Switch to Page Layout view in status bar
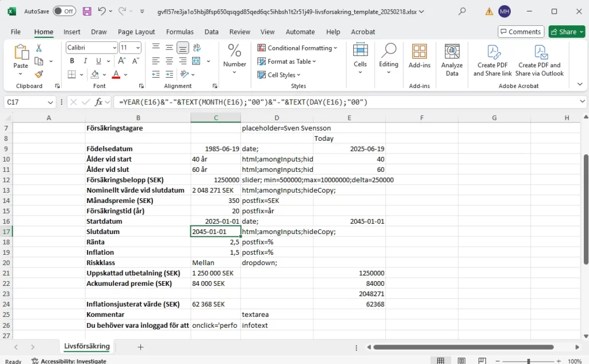The width and height of the screenshot is (589, 364). [x=462, y=361]
